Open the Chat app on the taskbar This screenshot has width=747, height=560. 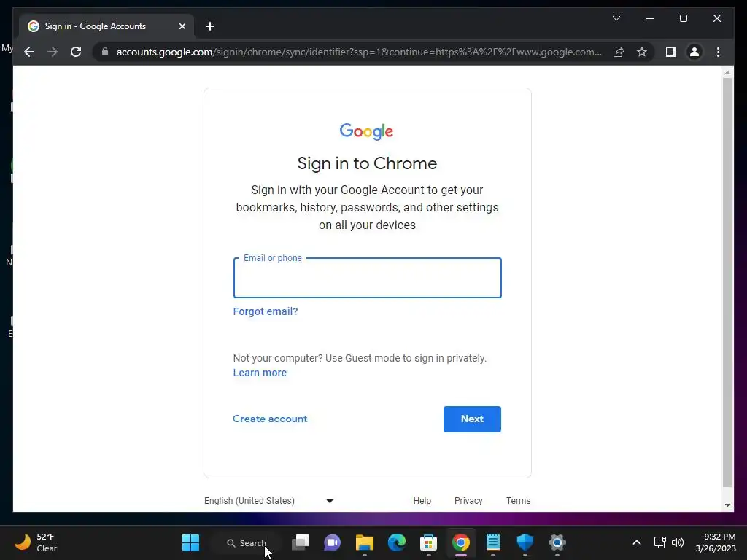click(333, 542)
